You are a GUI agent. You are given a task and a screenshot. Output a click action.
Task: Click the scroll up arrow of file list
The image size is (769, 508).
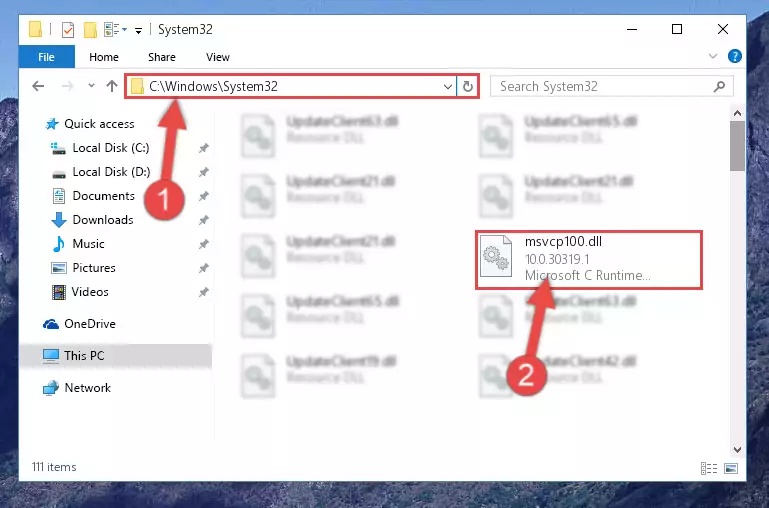click(737, 113)
